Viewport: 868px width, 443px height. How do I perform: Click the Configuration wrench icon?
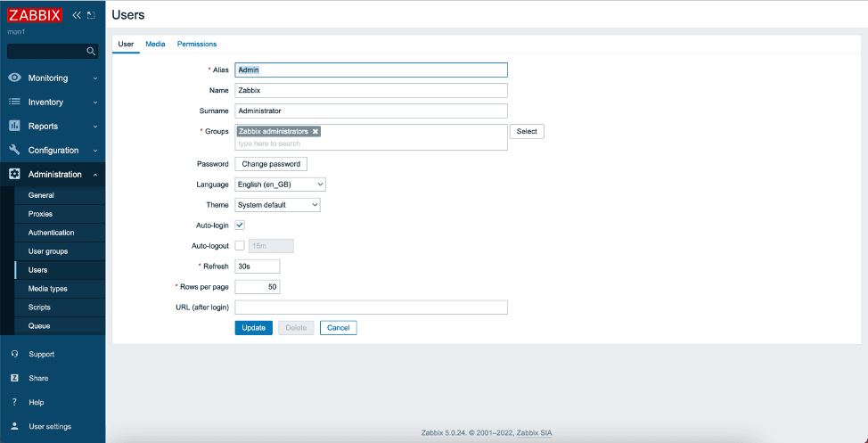(x=15, y=150)
